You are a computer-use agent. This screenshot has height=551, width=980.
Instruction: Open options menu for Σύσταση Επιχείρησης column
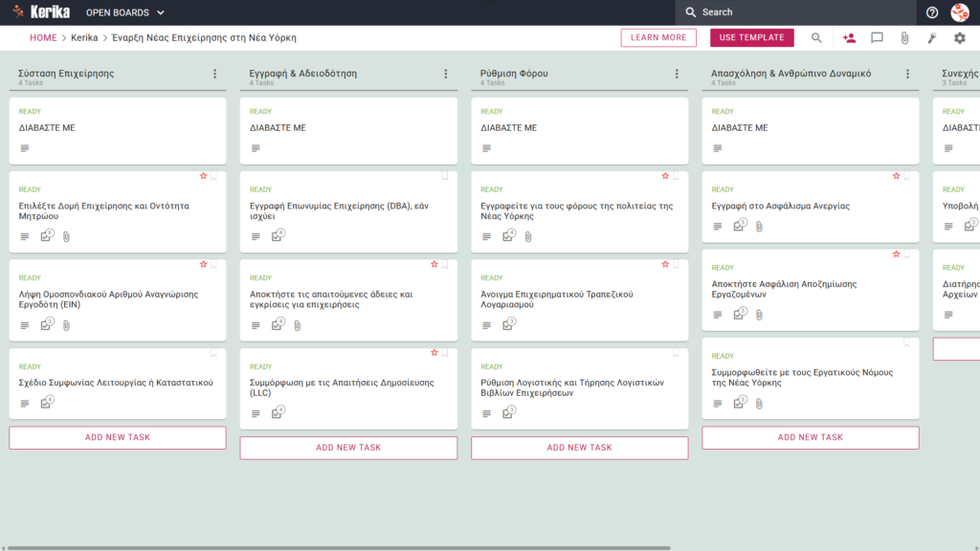click(215, 74)
